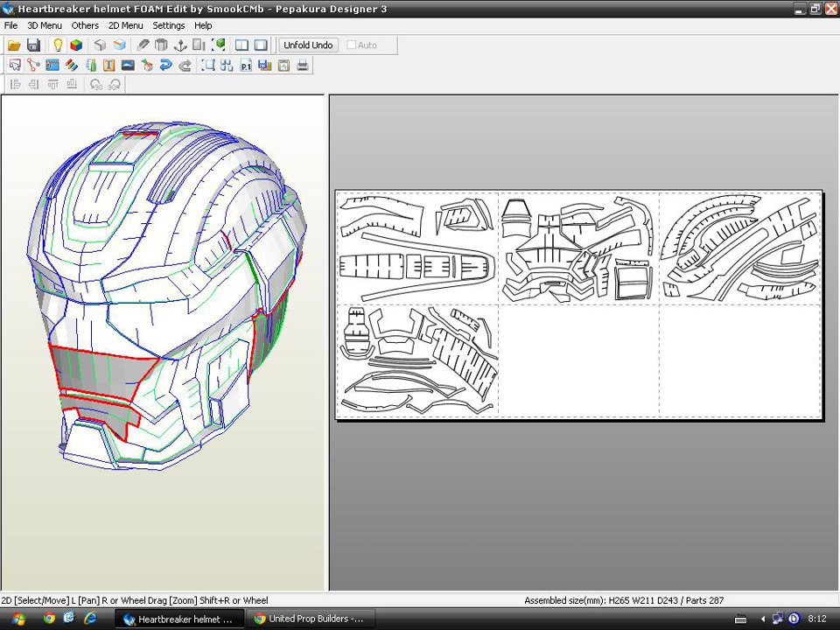Toggle the light bulb lighting icon
Screen dimensions: 840x630
pos(58,45)
